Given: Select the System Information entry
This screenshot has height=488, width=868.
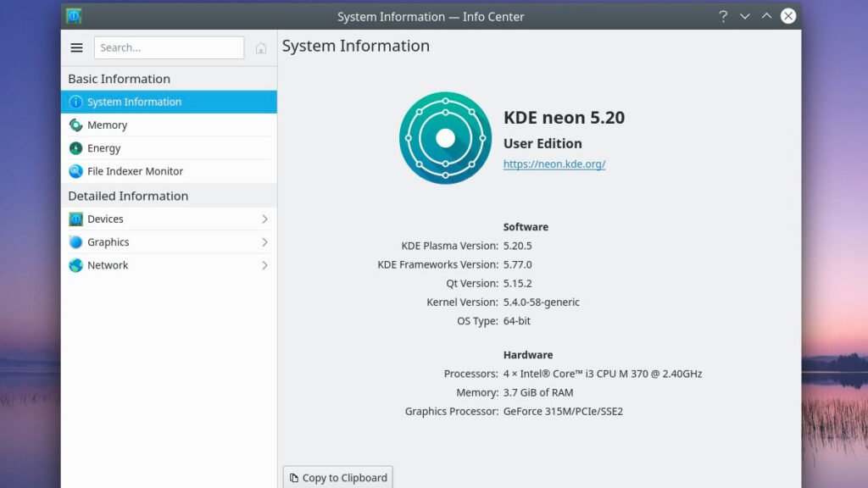Looking at the screenshot, I should [x=169, y=102].
